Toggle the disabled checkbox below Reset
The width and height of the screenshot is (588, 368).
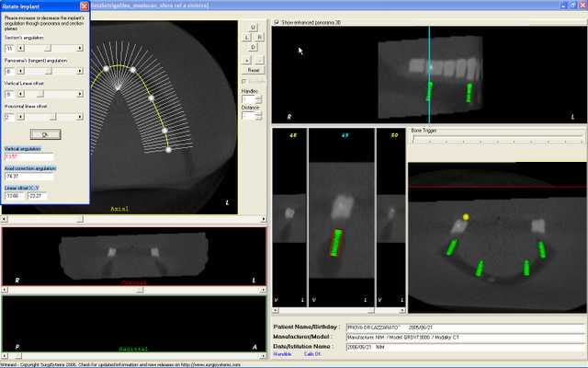click(244, 82)
